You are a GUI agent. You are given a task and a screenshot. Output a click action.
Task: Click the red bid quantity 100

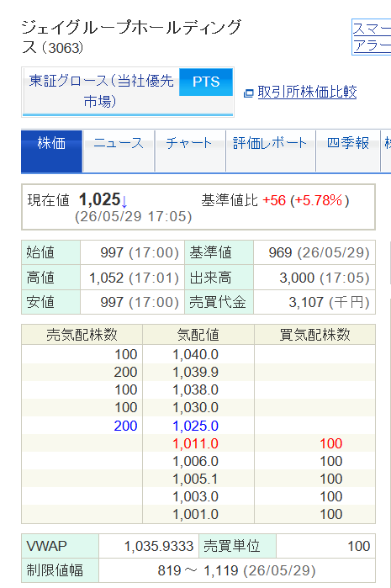click(331, 443)
